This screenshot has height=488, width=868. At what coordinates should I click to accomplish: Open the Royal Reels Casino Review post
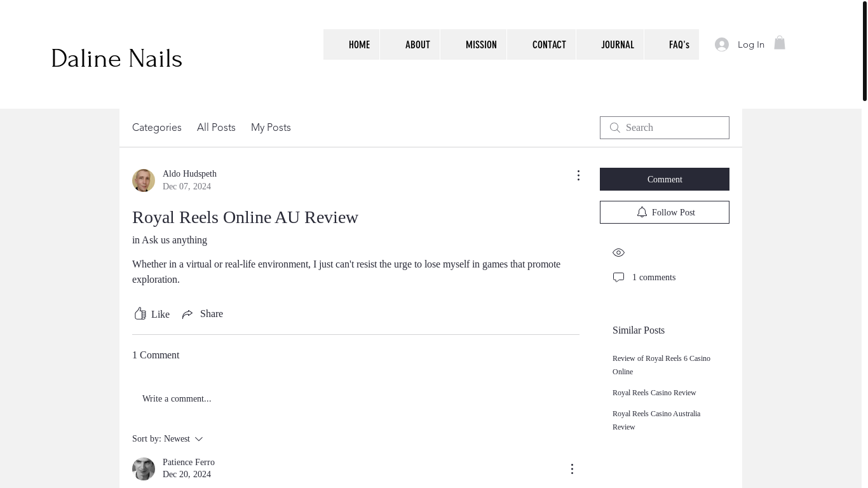[x=654, y=393]
